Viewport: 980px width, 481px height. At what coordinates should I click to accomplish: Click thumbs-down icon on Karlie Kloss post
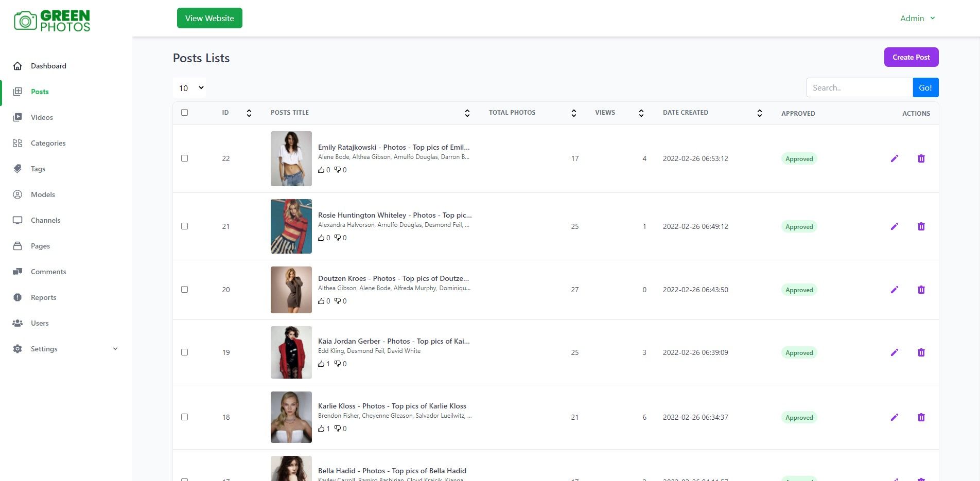[338, 429]
